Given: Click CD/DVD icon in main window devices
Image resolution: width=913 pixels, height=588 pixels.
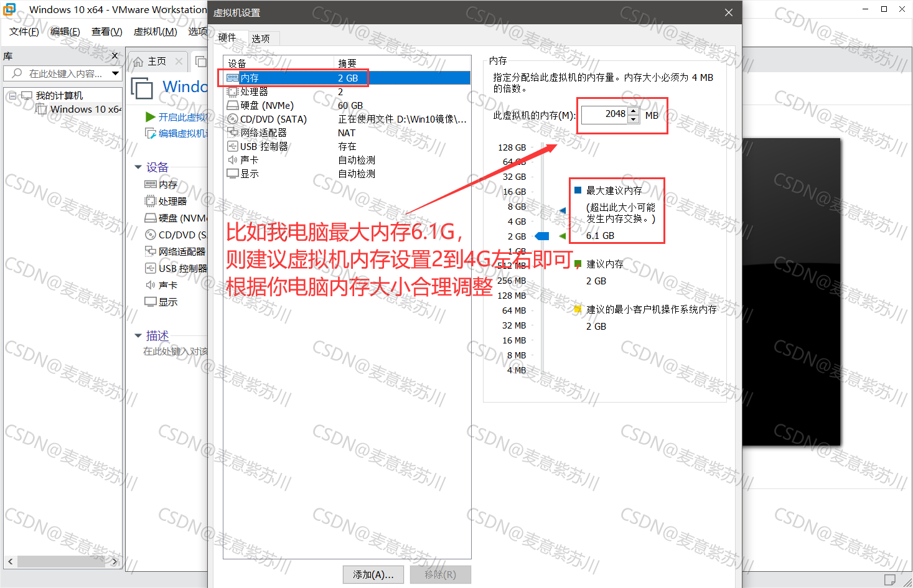Looking at the screenshot, I should 150,235.
